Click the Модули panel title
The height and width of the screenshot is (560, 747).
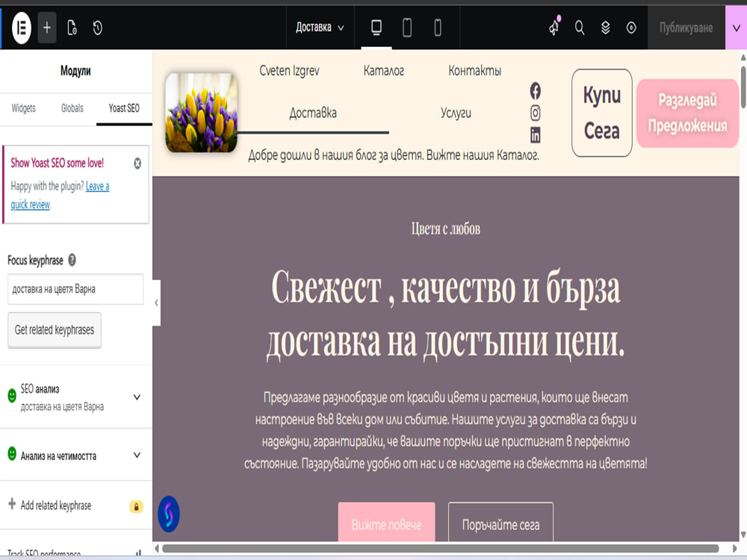75,71
